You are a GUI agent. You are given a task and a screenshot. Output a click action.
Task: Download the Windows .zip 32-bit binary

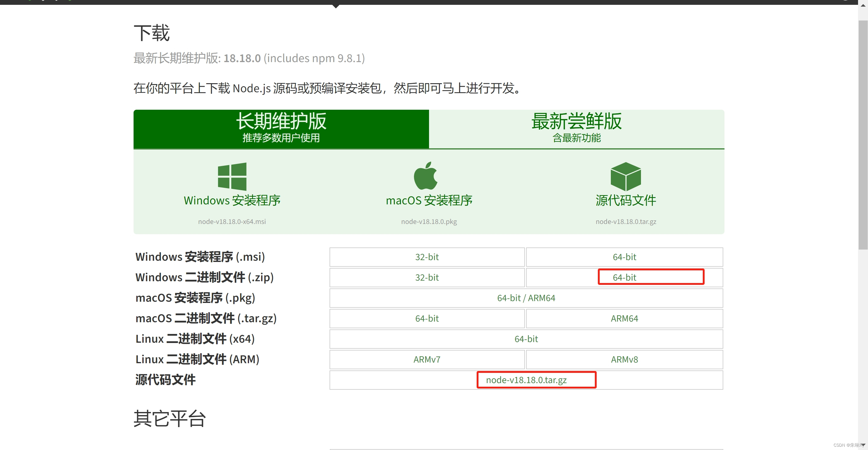tap(427, 278)
